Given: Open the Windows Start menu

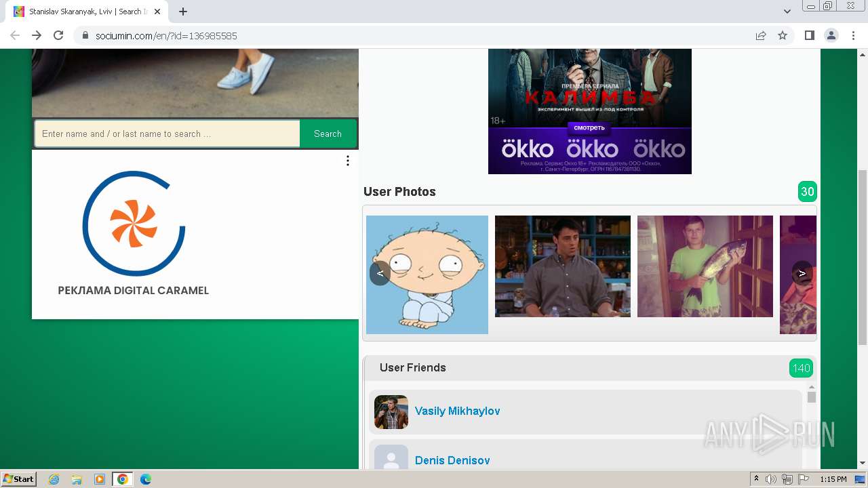Looking at the screenshot, I should [x=18, y=479].
